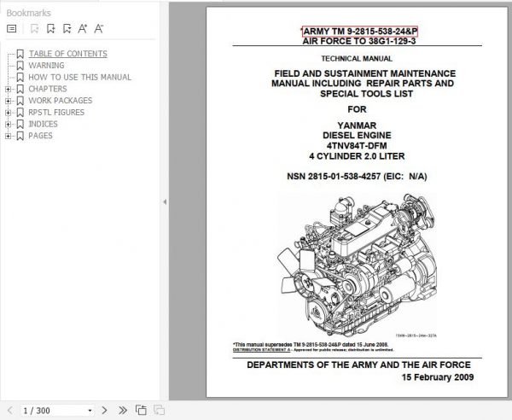The width and height of the screenshot is (512, 420).
Task: Click the Bookmarks panel title
Action: point(29,13)
